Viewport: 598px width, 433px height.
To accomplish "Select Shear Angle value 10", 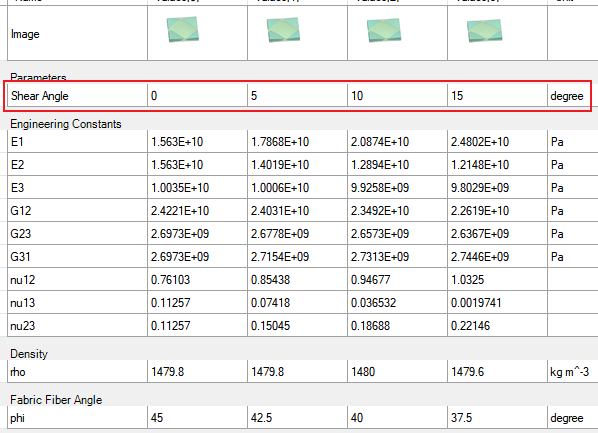I will 357,96.
